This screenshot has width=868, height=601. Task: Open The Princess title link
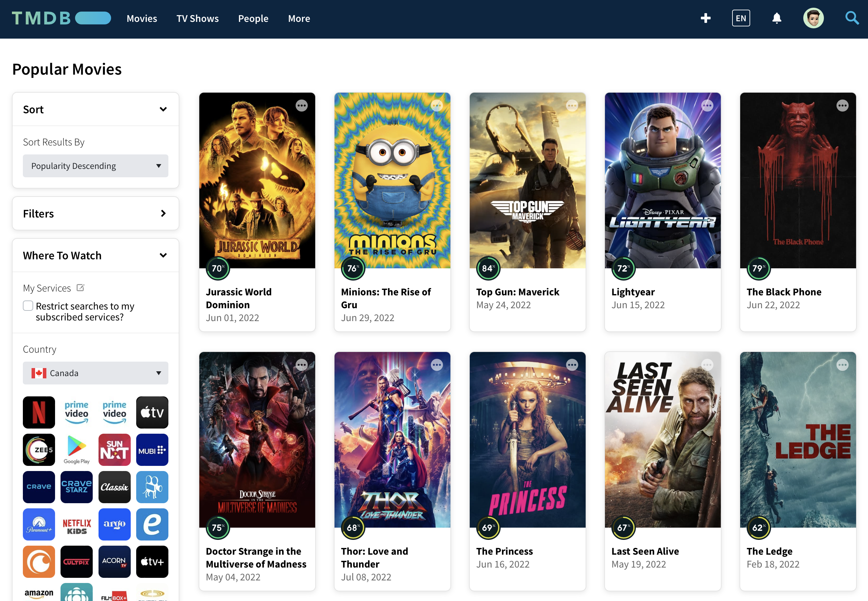[505, 551]
